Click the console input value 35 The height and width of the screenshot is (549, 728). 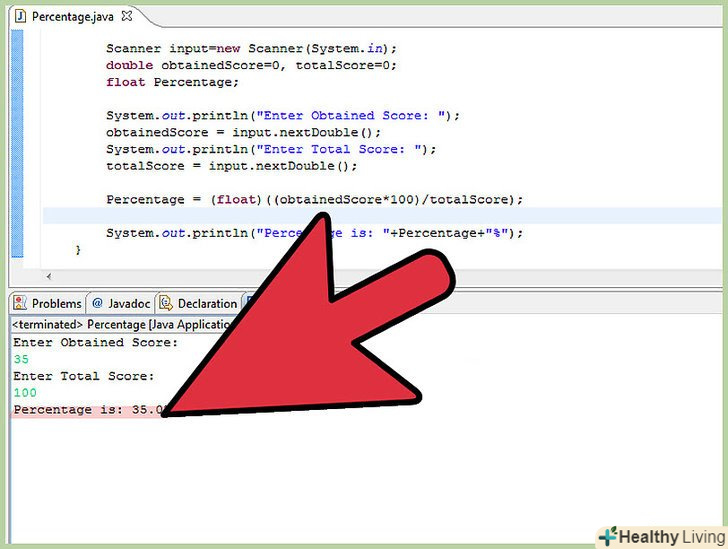click(21, 359)
